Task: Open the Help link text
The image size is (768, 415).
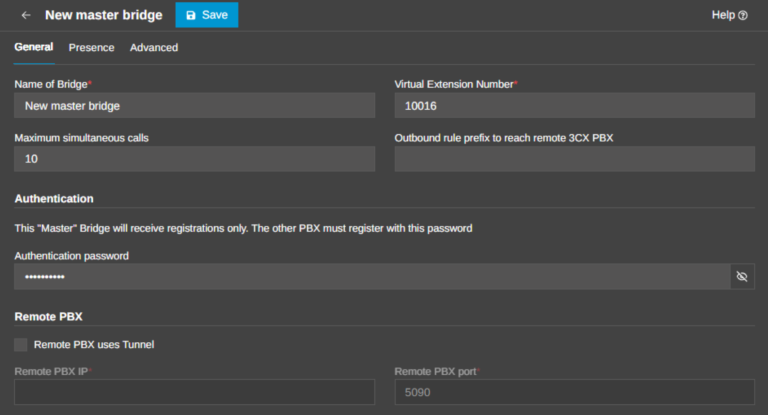Action: [723, 15]
